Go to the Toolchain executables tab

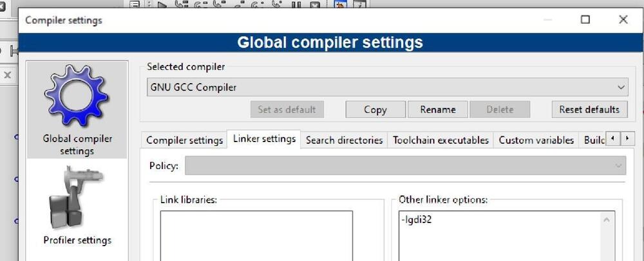(x=440, y=140)
